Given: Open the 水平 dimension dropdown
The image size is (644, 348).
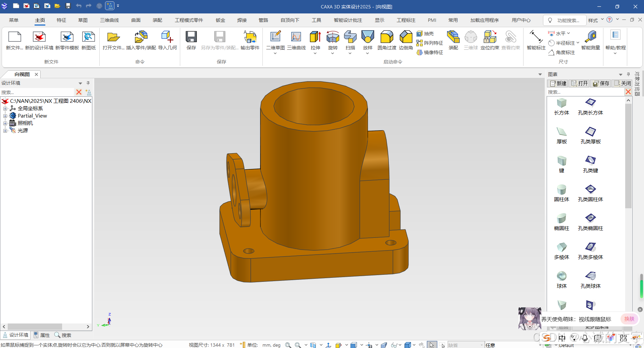Looking at the screenshot, I should 568,33.
